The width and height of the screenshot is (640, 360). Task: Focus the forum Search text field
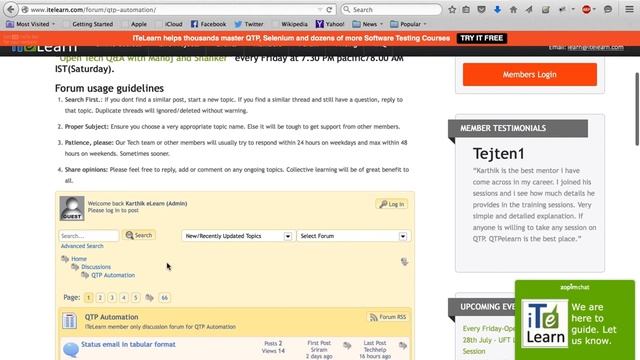pos(89,236)
